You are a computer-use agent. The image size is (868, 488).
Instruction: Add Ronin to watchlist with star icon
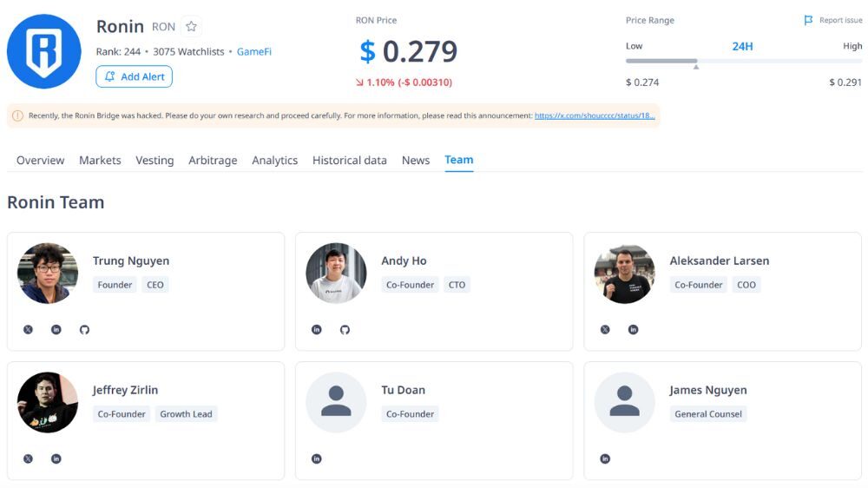tap(191, 27)
